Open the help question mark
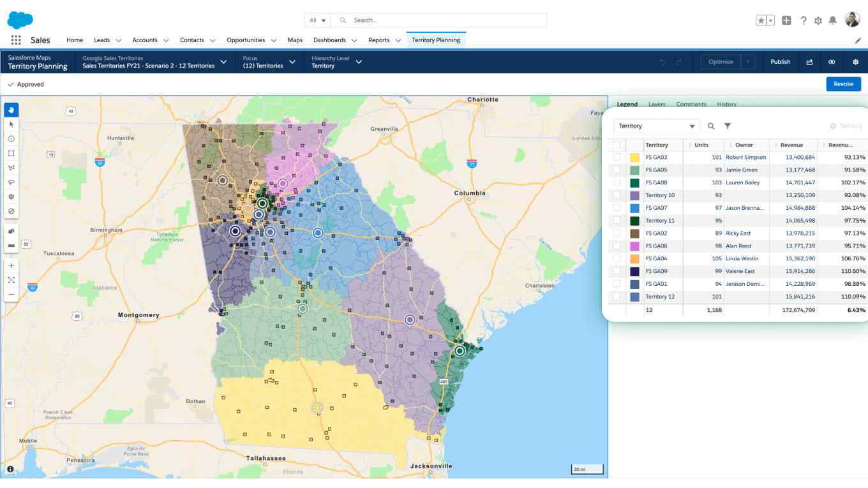The image size is (868, 488). point(804,20)
